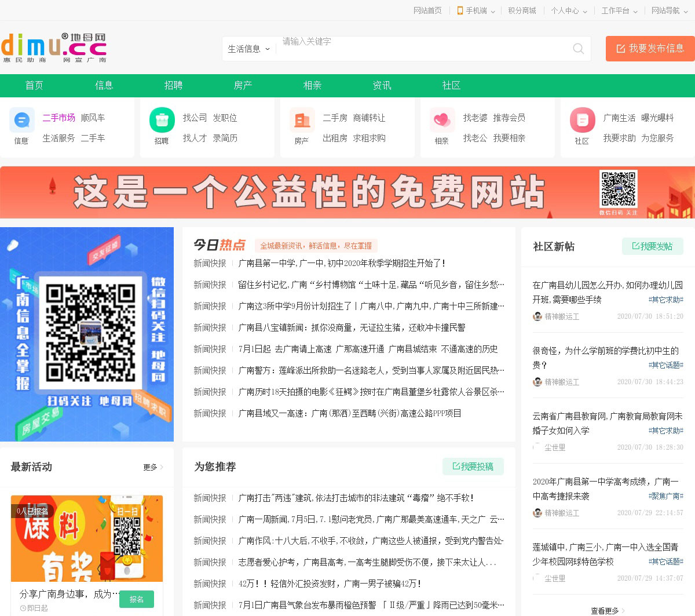695x616 pixels.
Task: Switch to the 房产 nav tab
Action: [243, 85]
